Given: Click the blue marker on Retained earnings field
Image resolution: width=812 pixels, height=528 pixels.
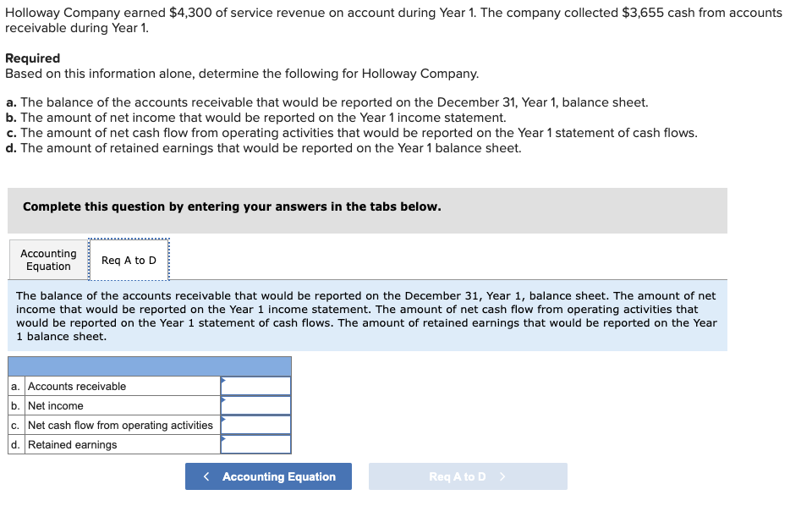Looking at the screenshot, I should coord(222,438).
